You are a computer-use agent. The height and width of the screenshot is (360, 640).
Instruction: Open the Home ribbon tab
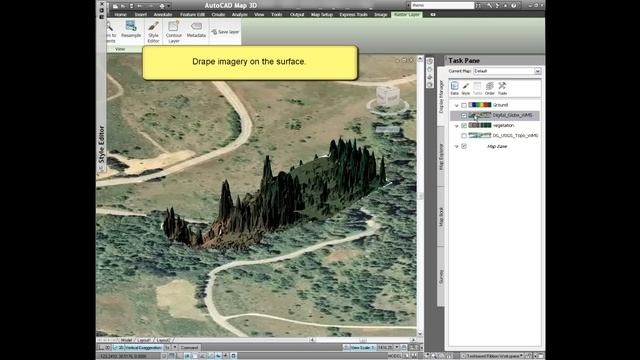(x=120, y=15)
